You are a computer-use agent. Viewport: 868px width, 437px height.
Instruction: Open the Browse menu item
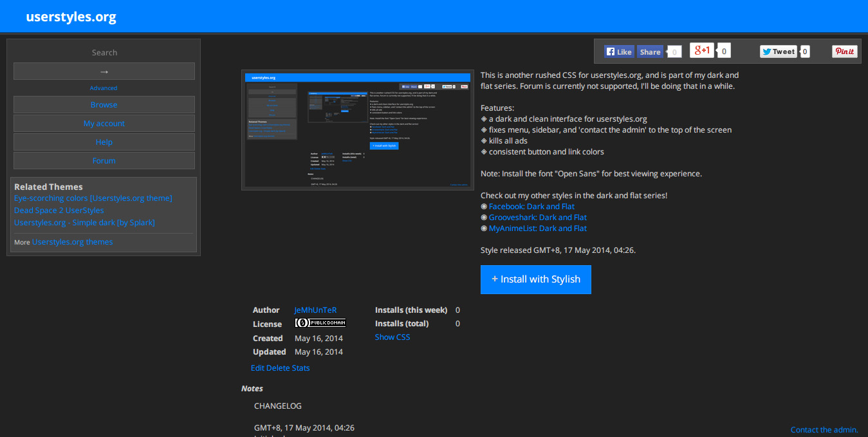(104, 105)
